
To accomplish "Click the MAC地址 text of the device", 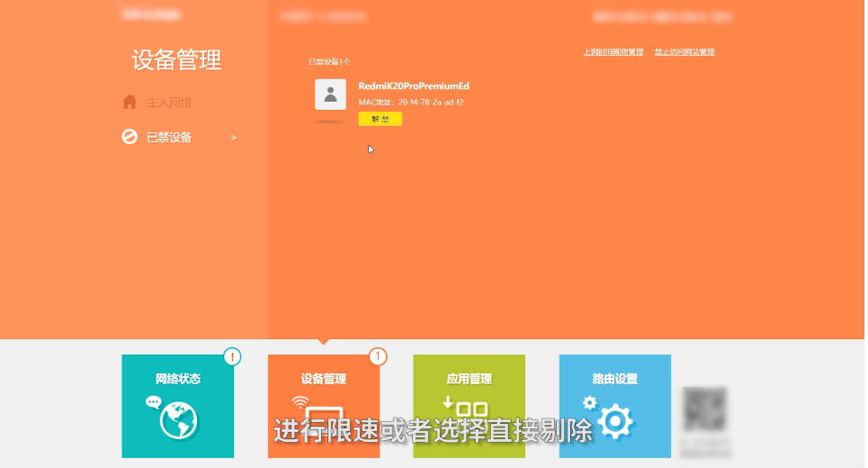I will click(411, 103).
